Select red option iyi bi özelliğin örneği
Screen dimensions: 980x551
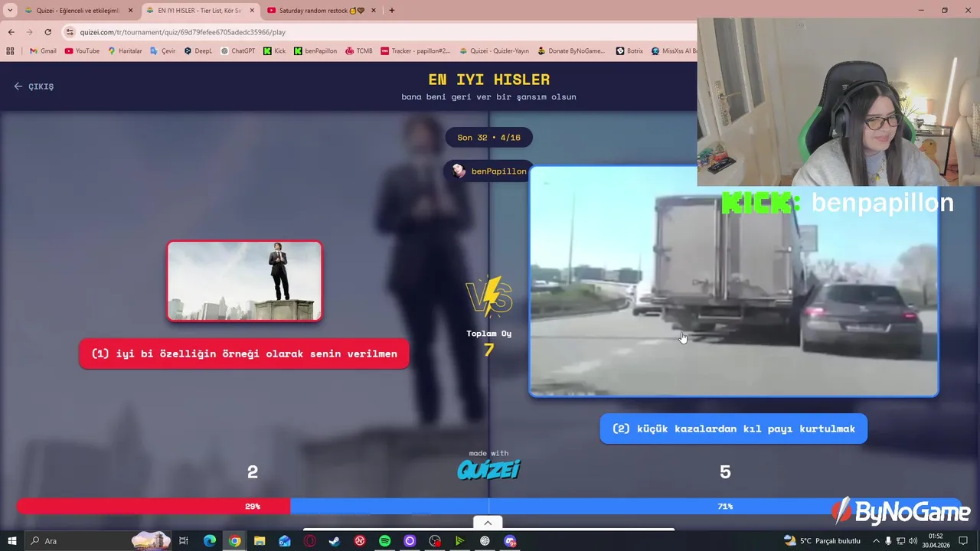click(x=244, y=354)
